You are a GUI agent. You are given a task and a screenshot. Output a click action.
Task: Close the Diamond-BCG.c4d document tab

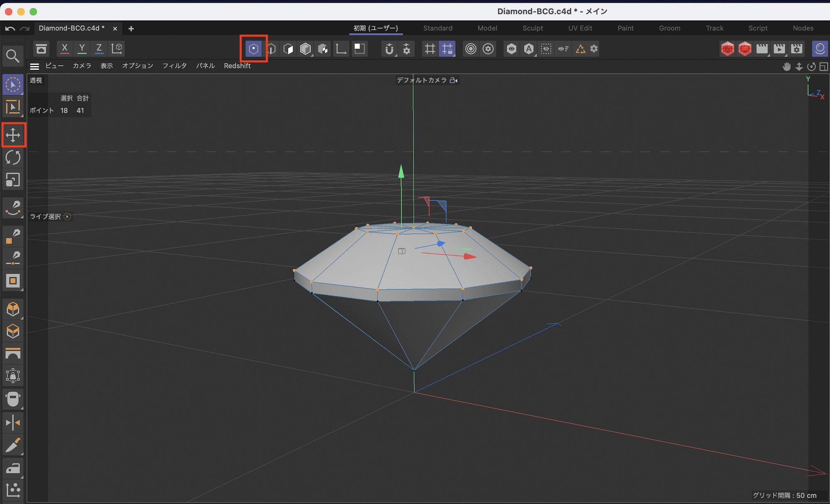click(115, 29)
